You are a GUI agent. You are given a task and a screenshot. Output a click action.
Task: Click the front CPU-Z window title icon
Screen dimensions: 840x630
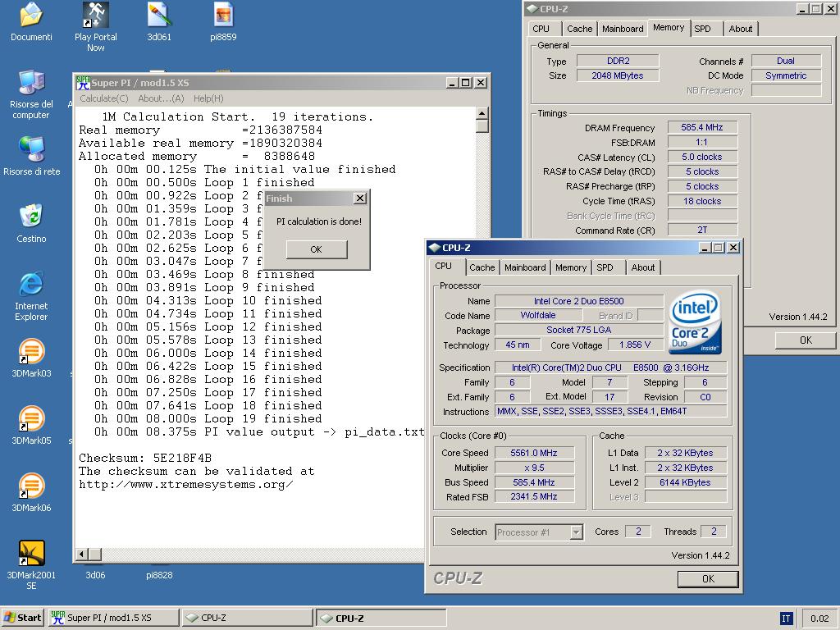[435, 248]
